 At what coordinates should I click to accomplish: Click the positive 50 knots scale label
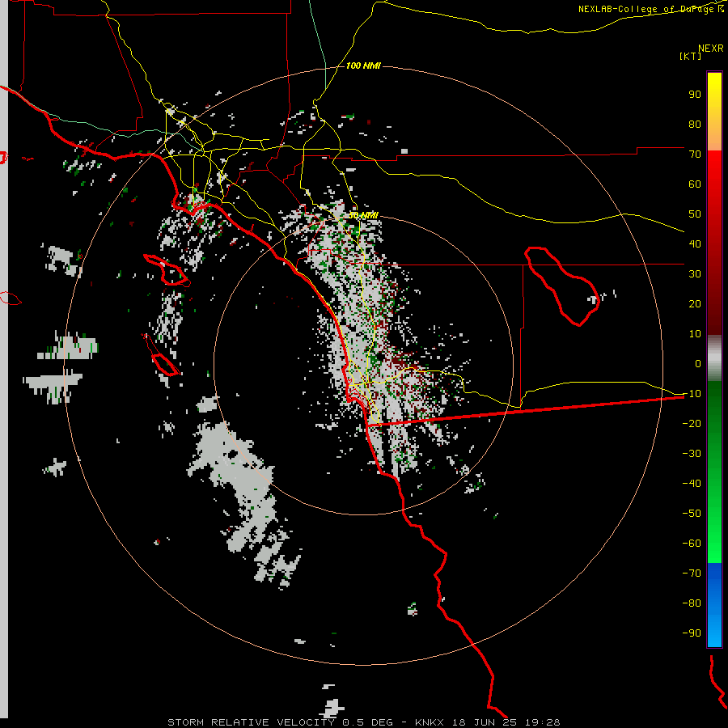tap(695, 214)
